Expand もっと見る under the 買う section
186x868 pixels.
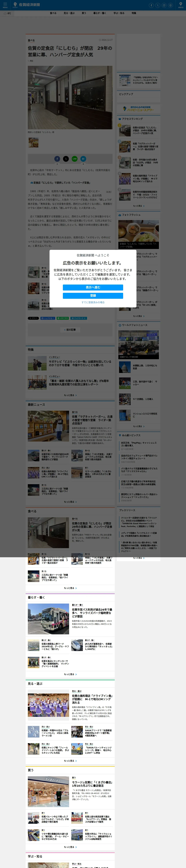coord(70,847)
